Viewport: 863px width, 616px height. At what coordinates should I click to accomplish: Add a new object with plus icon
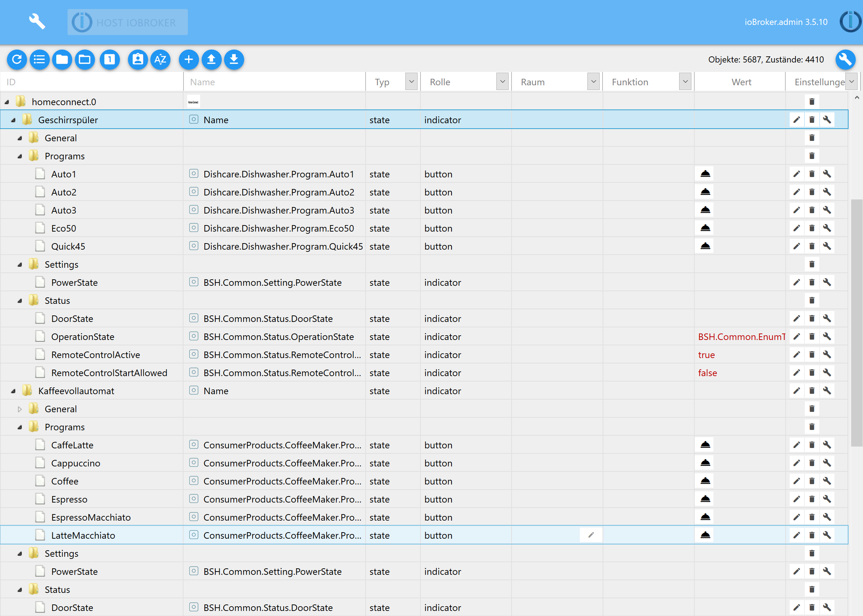pyautogui.click(x=189, y=60)
